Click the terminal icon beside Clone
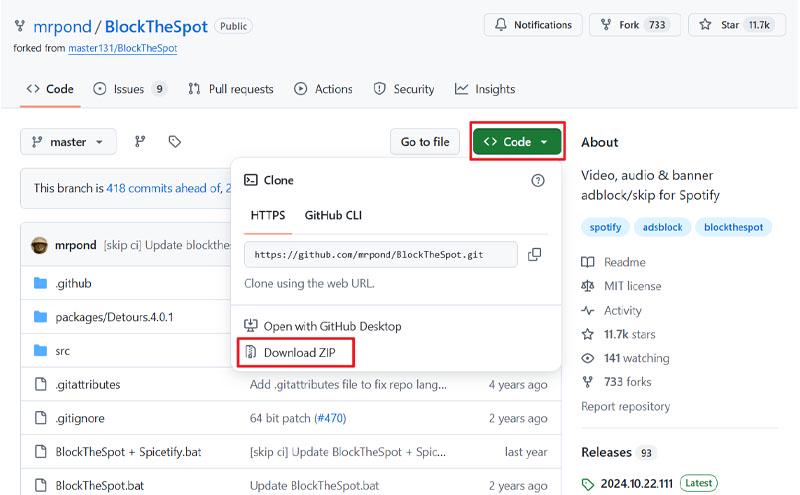This screenshot has height=495, width=800. coord(251,180)
